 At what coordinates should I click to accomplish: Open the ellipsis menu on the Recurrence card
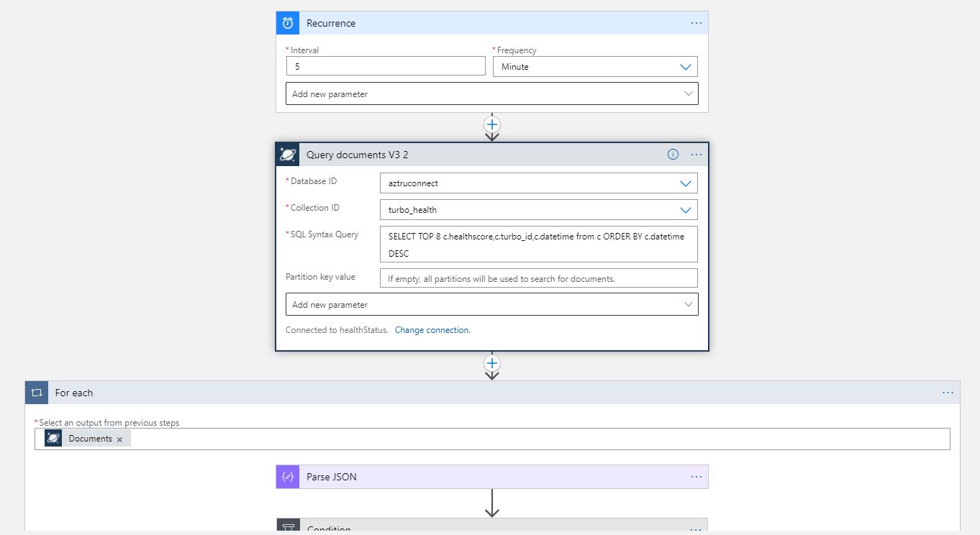pyautogui.click(x=696, y=22)
